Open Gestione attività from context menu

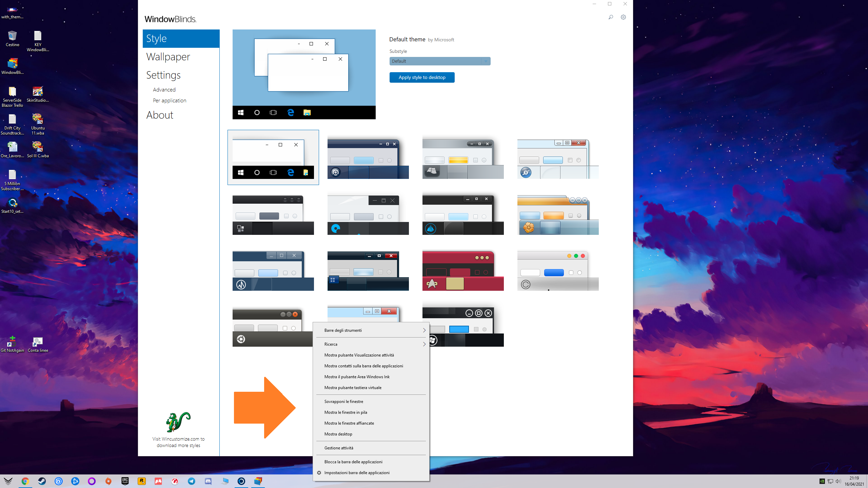pos(371,448)
